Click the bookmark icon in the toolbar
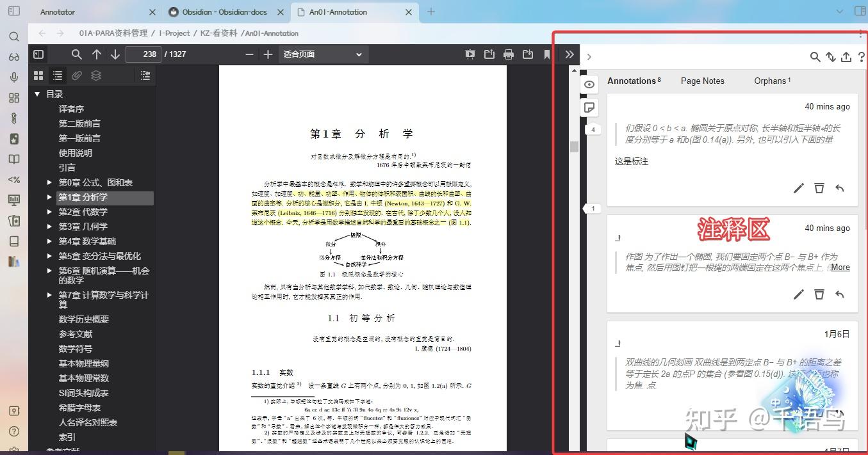Image resolution: width=868 pixels, height=455 pixels. coord(546,54)
